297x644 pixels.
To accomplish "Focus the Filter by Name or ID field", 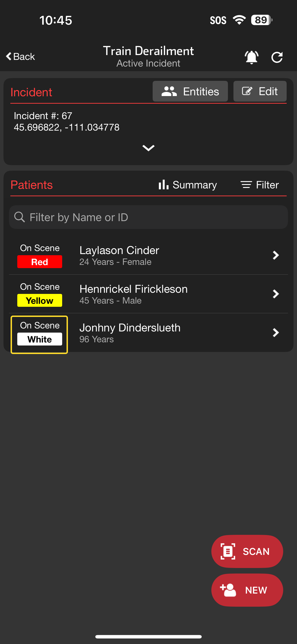I will 155,217.
